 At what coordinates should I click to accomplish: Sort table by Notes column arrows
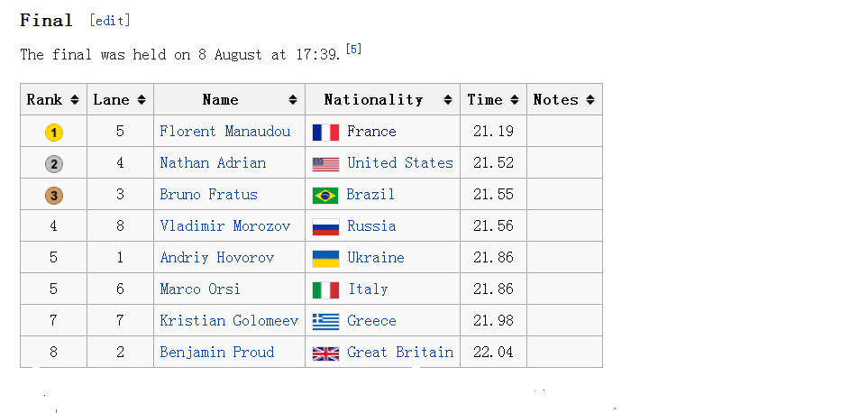[590, 100]
